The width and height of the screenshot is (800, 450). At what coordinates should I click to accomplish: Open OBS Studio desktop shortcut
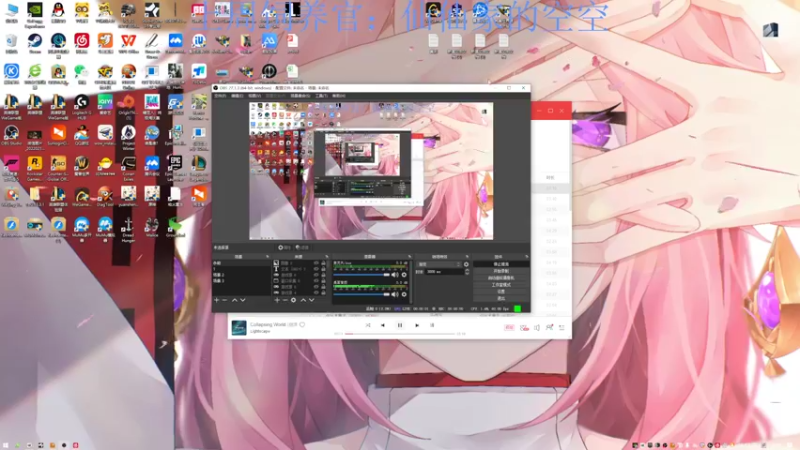11,135
